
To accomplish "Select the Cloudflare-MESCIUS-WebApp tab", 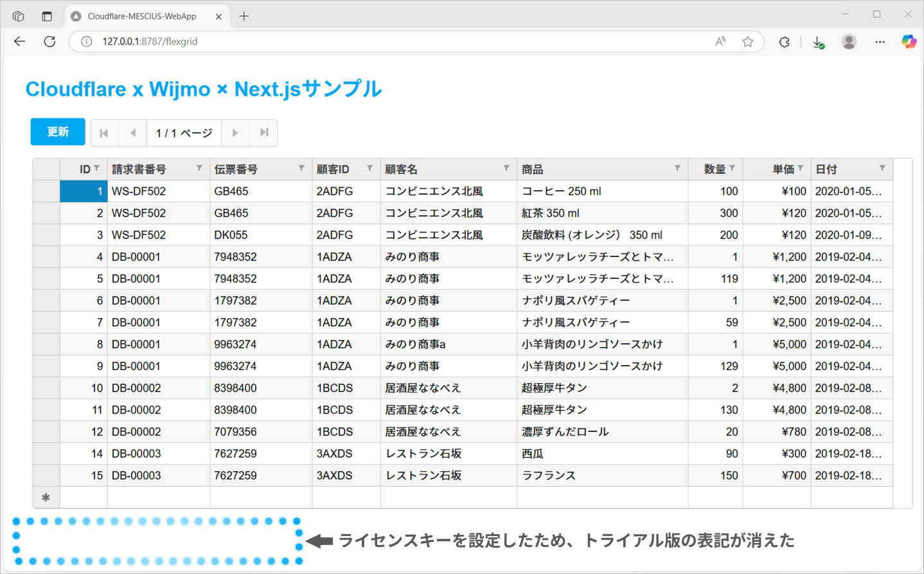I will tap(147, 16).
